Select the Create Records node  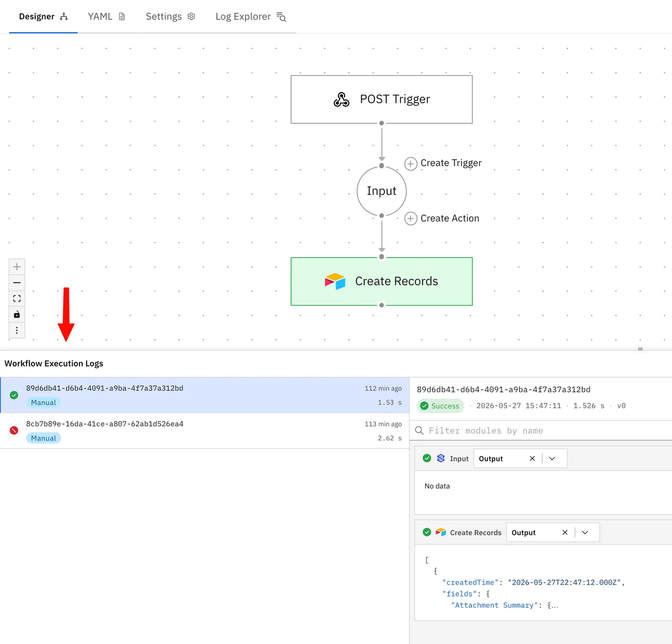pyautogui.click(x=381, y=281)
